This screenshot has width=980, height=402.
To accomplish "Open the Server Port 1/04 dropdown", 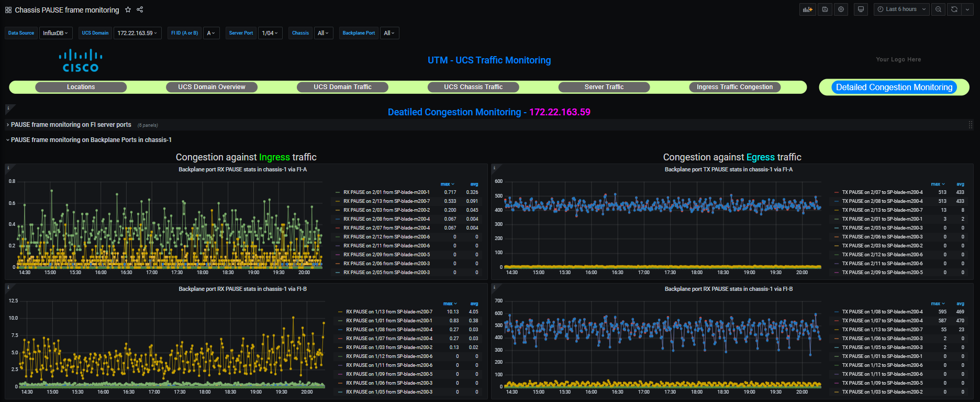I will coord(270,33).
